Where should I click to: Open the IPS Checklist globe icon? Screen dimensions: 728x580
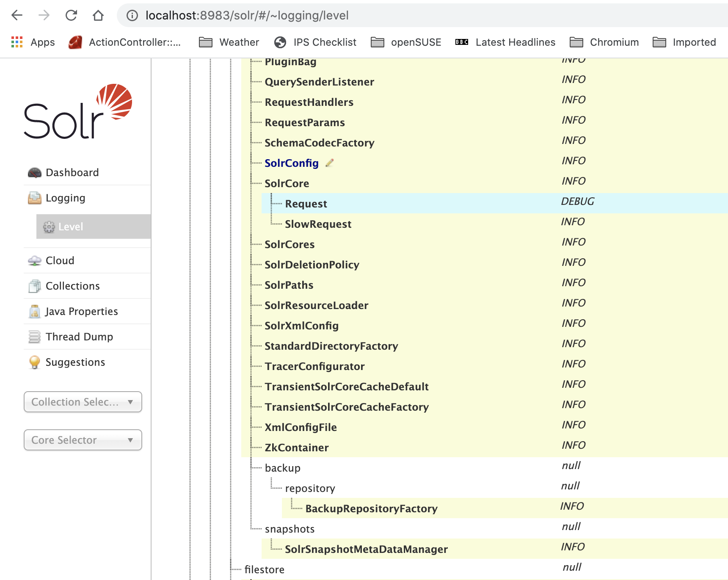coord(280,42)
